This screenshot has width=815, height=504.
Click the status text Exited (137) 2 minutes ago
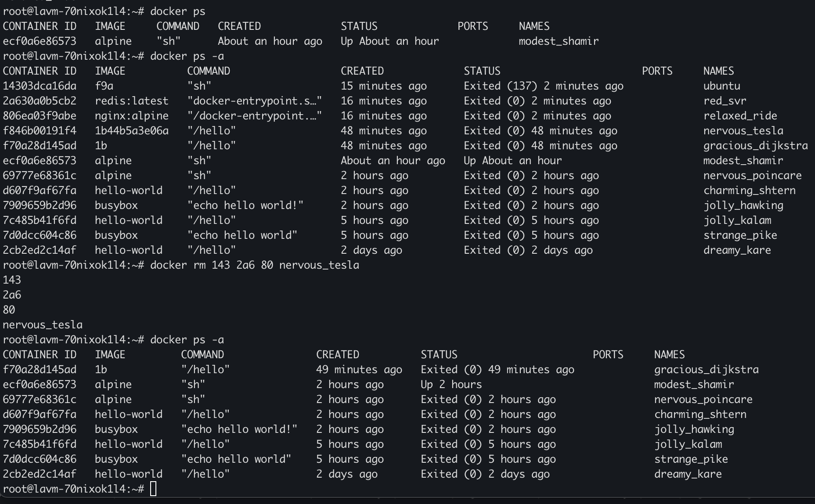coord(543,86)
